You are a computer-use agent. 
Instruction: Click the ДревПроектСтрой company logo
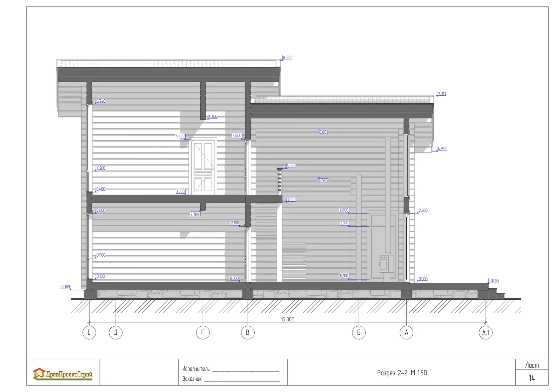click(x=62, y=374)
